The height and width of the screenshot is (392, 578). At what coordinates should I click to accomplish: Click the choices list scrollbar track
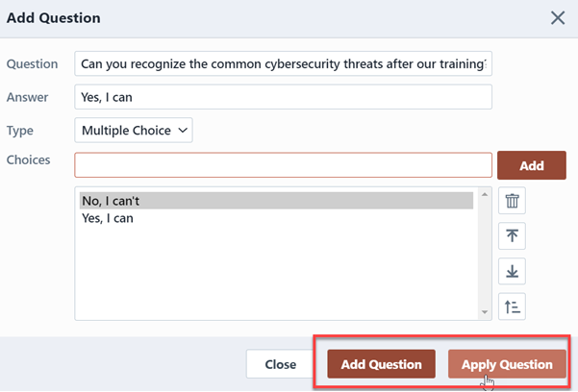485,253
